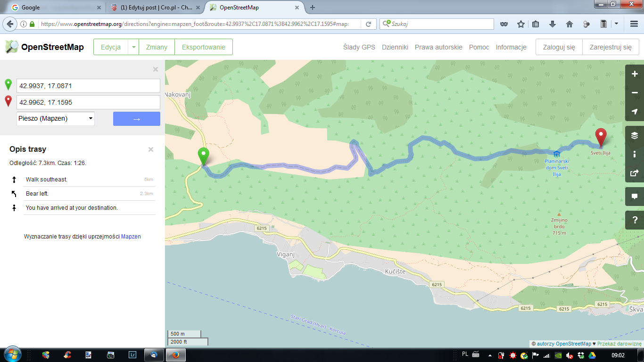
Task: Open the Windows Start menu
Action: click(12, 354)
